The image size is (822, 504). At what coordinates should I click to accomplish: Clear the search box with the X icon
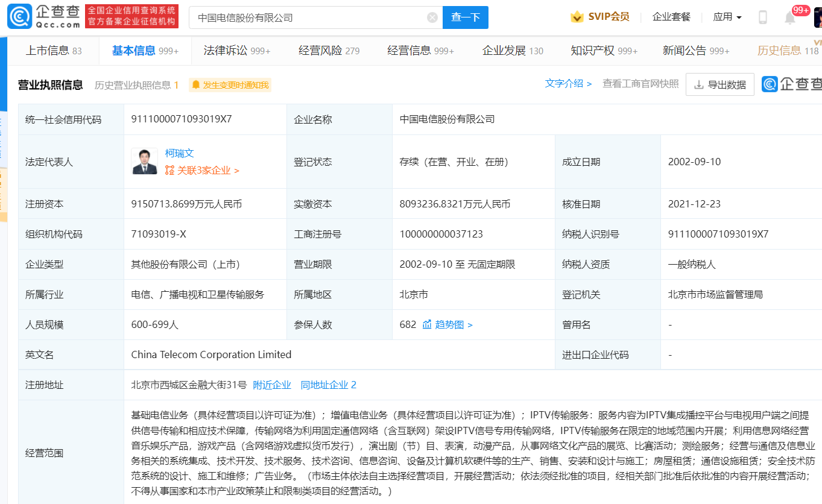(432, 17)
